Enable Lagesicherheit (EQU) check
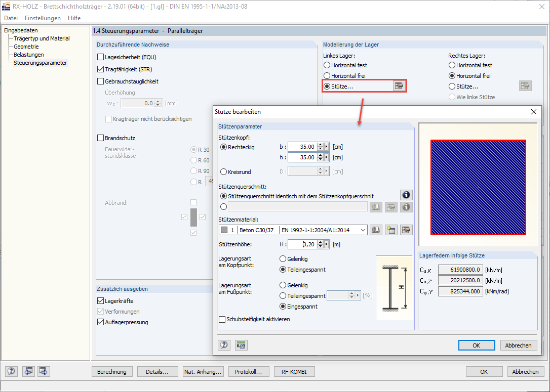 point(100,57)
